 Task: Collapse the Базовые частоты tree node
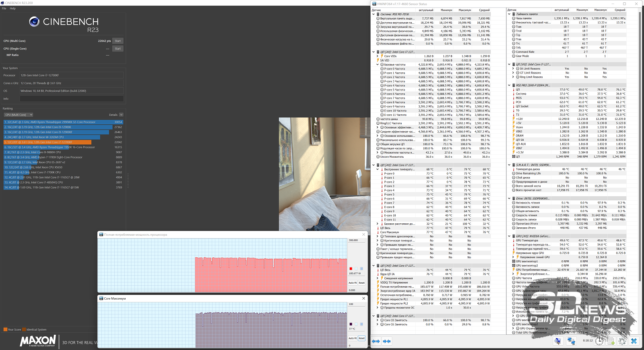point(377,64)
